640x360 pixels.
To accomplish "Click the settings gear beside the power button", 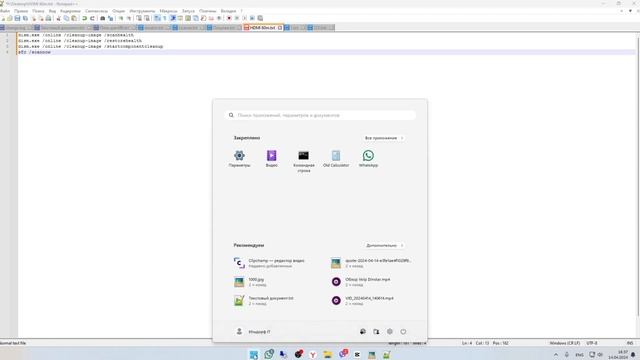I will [390, 332].
